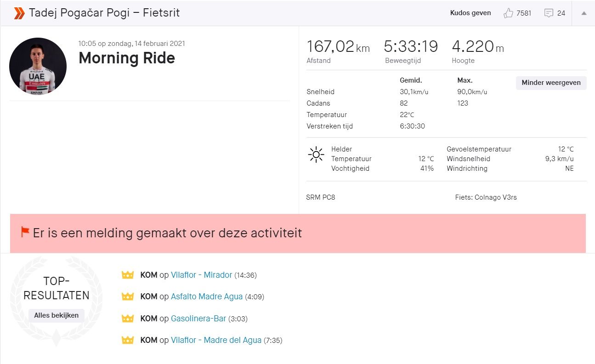Click the red flag report icon
Viewport: 595px width, 364px height.
[25, 232]
